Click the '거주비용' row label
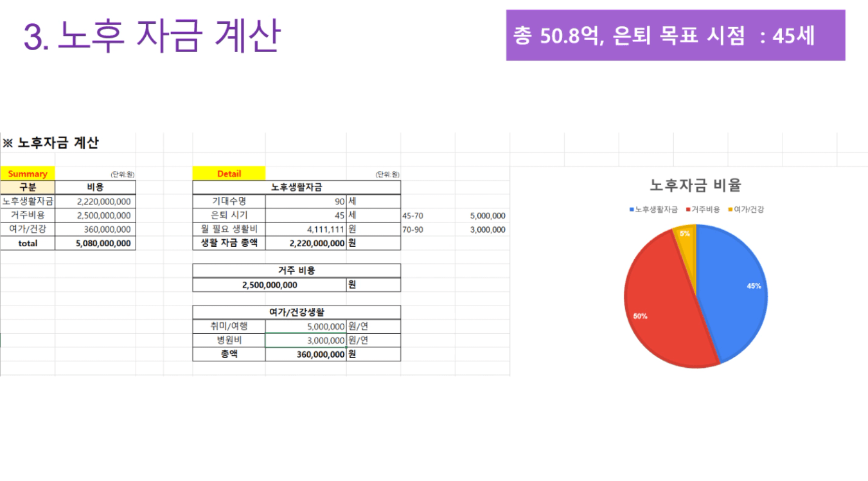Screen dimensions: 868x481 click(28, 215)
